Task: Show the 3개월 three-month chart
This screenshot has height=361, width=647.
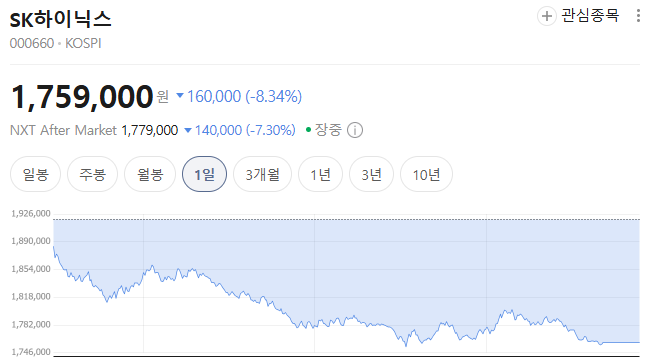Action: (x=262, y=174)
